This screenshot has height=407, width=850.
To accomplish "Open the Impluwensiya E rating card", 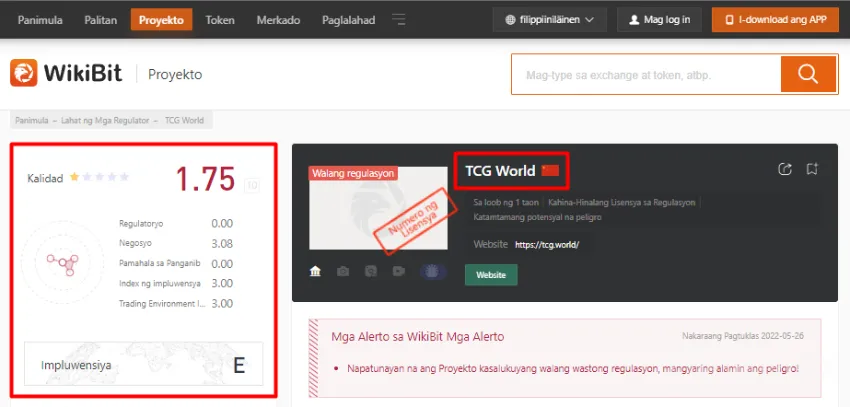I will point(144,364).
